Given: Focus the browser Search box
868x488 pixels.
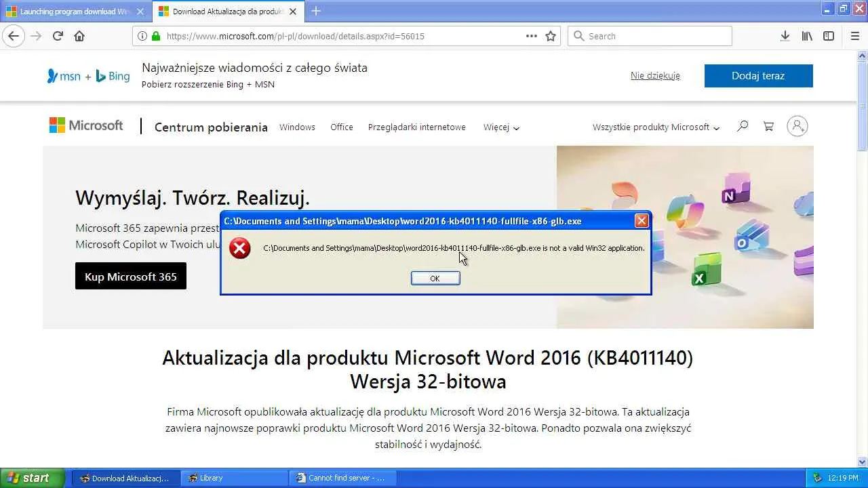Looking at the screenshot, I should pos(650,36).
